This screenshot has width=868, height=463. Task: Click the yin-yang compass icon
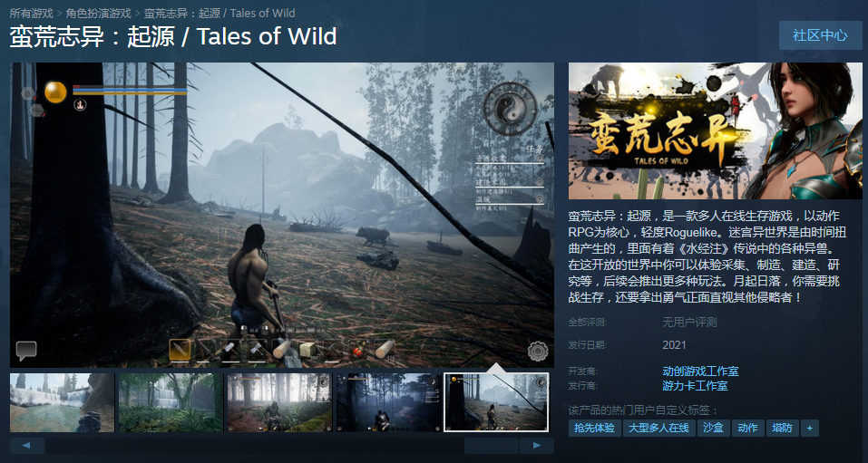tap(510, 109)
